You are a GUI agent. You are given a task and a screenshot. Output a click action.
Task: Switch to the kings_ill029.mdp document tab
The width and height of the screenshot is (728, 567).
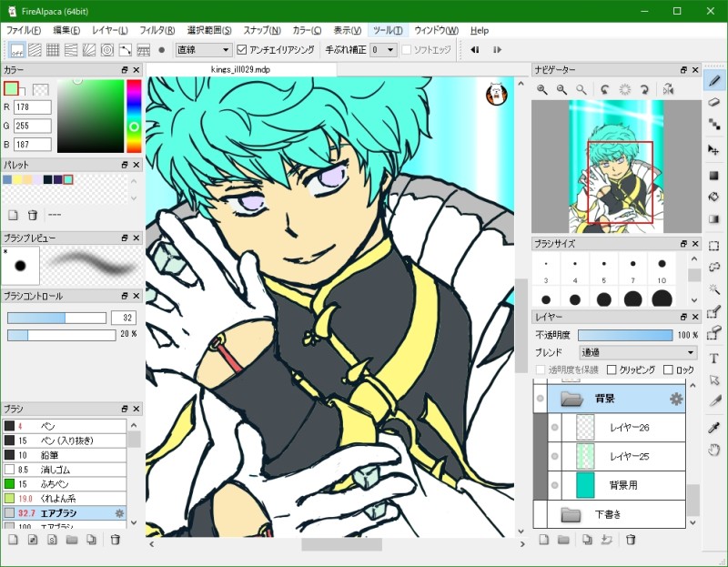240,69
